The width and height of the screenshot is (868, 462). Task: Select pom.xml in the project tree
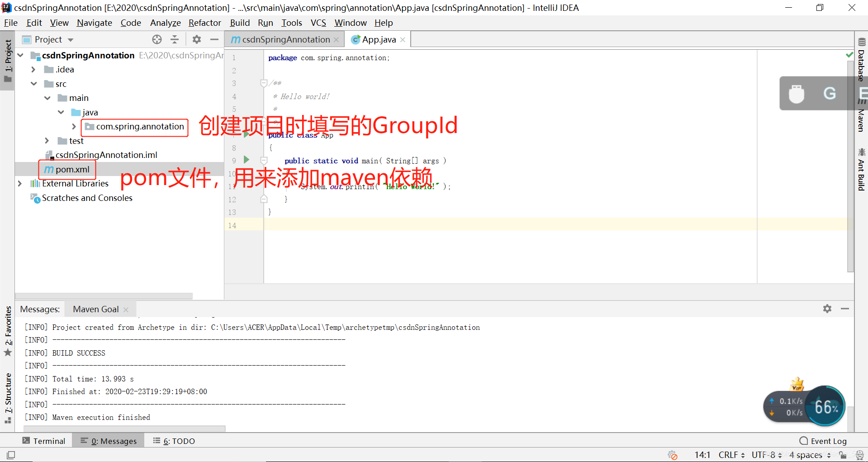tap(72, 169)
